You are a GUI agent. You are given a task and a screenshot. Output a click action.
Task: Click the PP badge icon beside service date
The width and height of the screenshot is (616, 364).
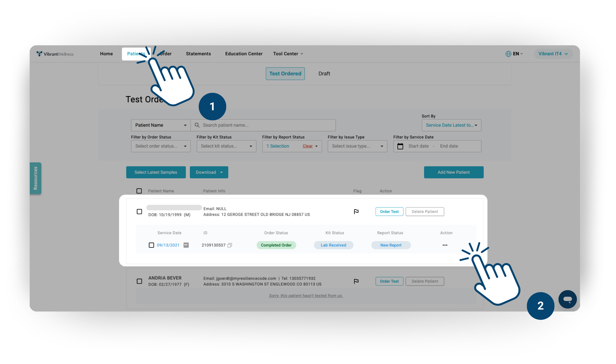186,245
